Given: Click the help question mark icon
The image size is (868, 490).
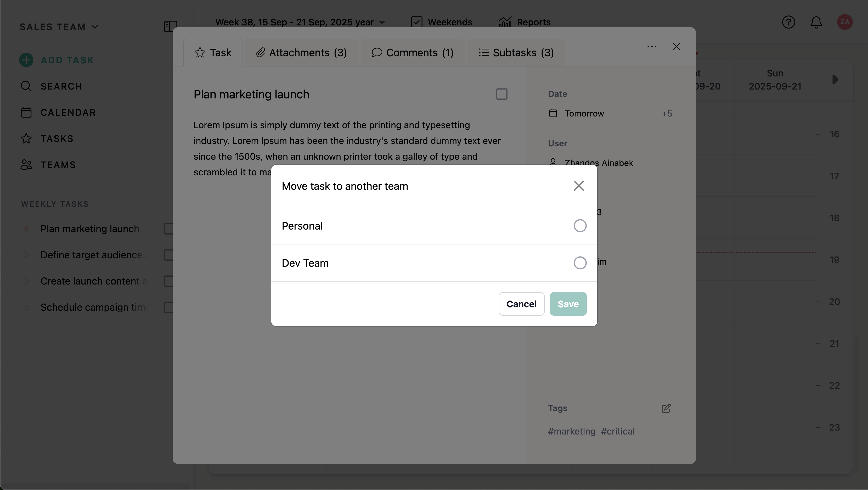Looking at the screenshot, I should point(788,22).
